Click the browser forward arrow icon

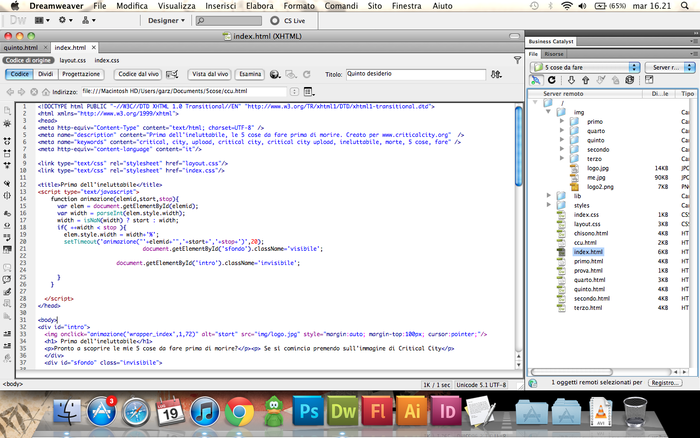(21, 92)
